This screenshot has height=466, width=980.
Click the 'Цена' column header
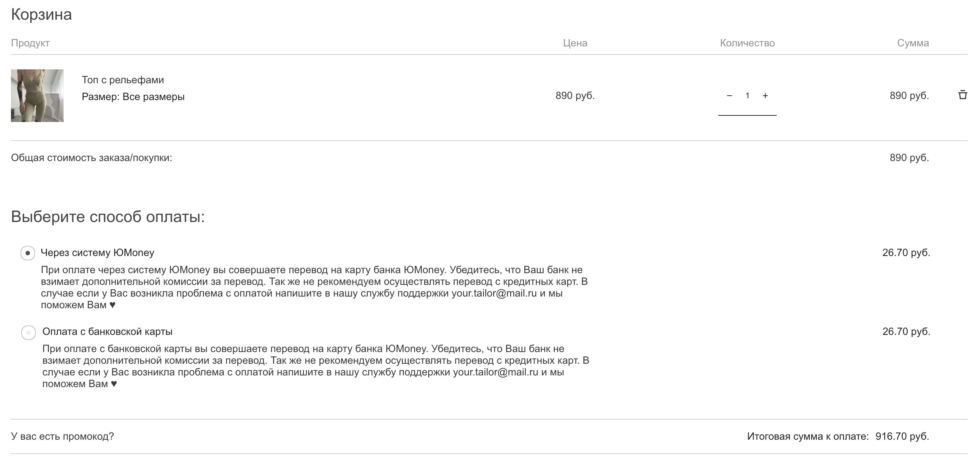(x=575, y=43)
